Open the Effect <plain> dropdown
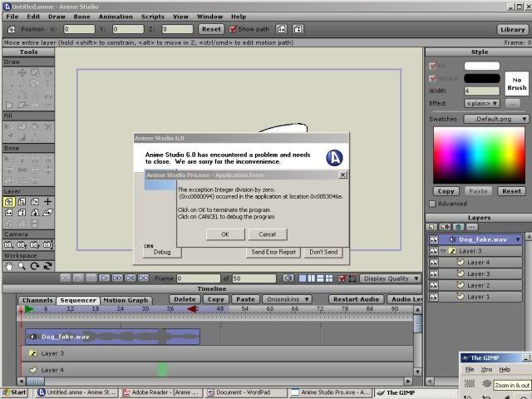The image size is (532, 399). [482, 103]
